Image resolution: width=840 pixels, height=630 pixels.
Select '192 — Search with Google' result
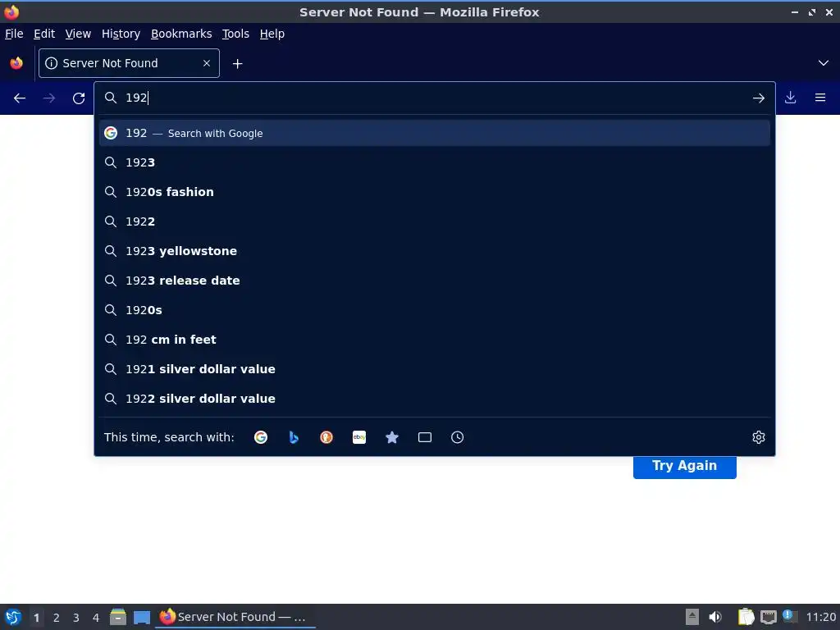click(x=435, y=133)
